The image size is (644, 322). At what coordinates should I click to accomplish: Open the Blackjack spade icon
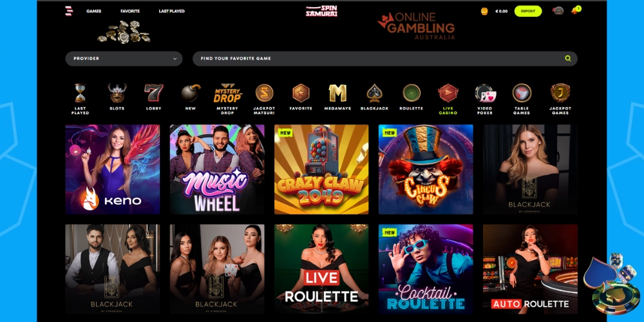click(x=375, y=93)
